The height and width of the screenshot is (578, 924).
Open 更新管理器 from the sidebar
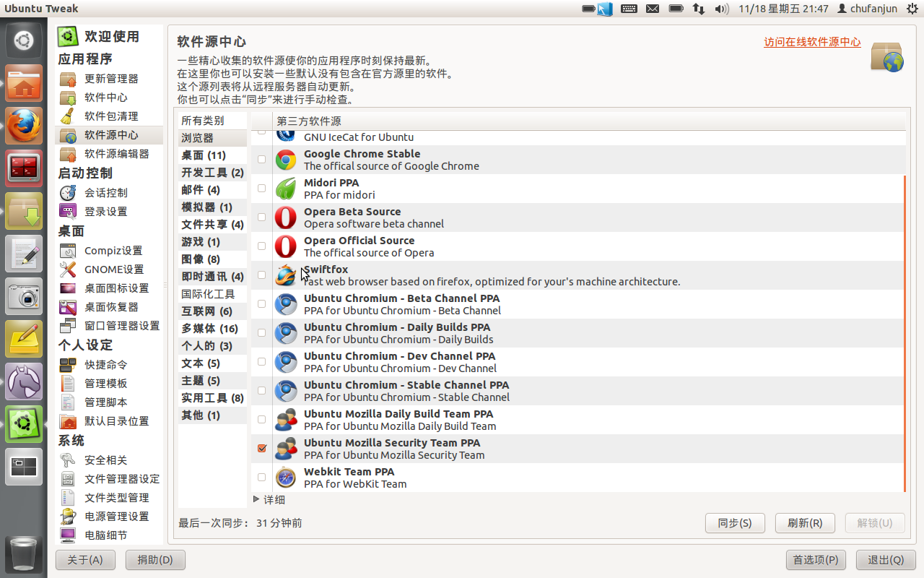click(110, 79)
